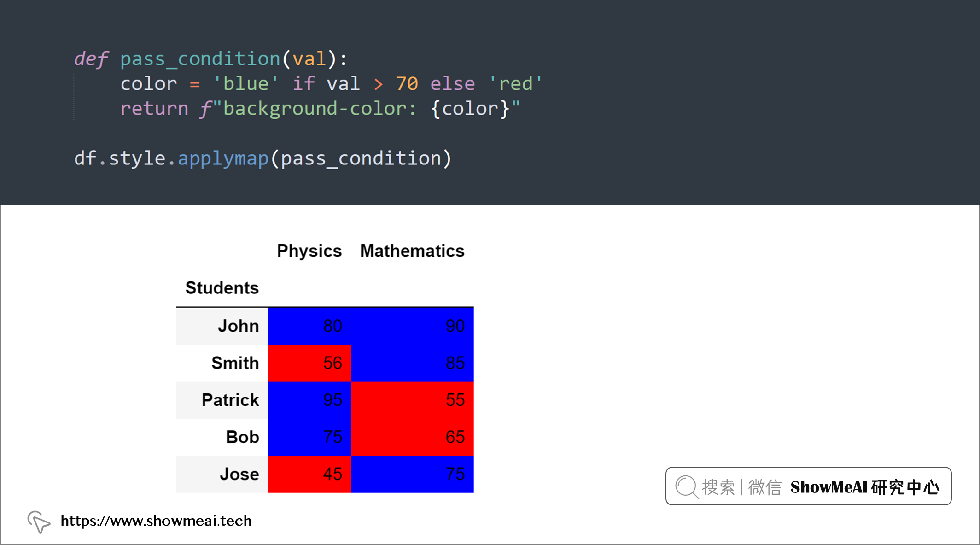
Task: Click the ShowMeAI 研究中心 text label
Action: (x=865, y=487)
